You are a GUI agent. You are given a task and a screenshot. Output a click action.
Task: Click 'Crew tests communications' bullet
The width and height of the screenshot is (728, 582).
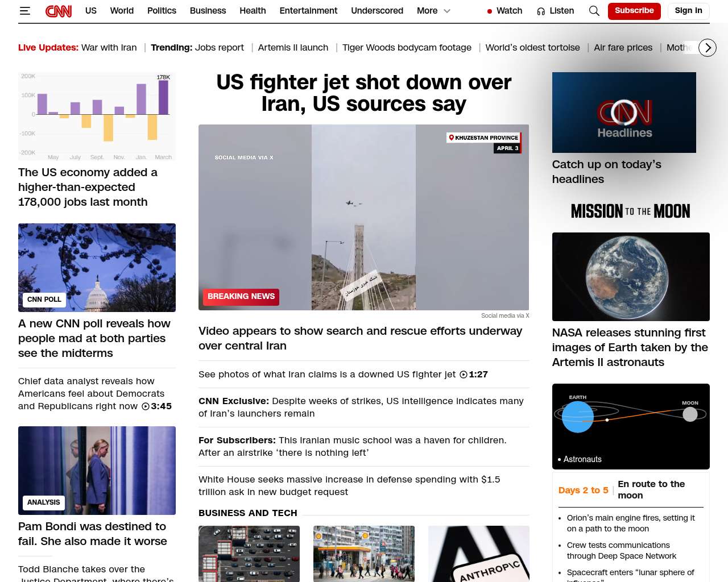[622, 551]
